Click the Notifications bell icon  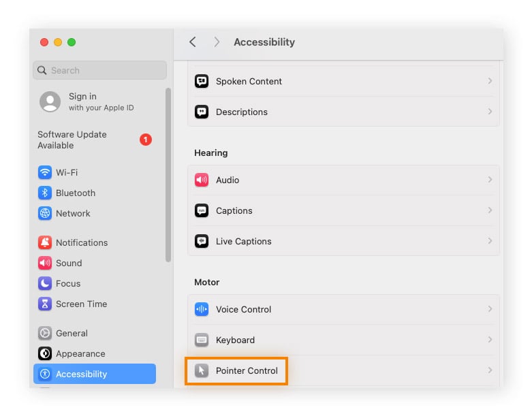tap(45, 242)
